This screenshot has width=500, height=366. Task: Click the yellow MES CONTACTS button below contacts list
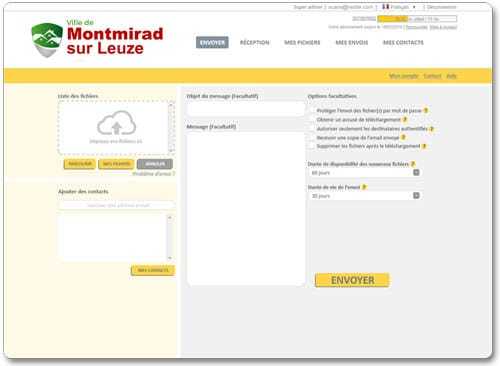153,270
